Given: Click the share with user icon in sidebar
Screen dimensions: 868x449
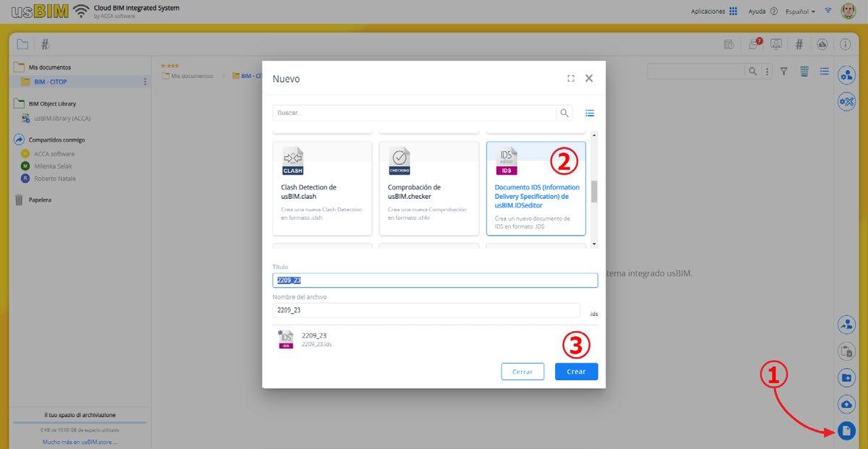Looking at the screenshot, I should click(846, 325).
